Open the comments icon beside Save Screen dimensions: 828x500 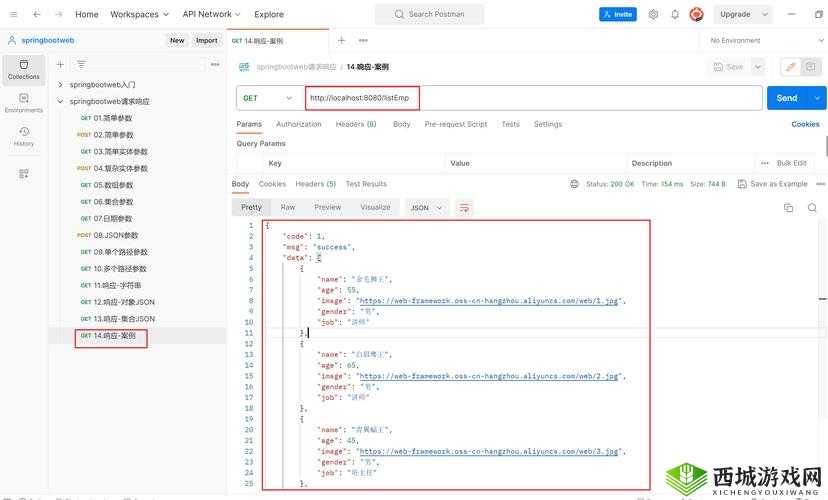coord(813,67)
